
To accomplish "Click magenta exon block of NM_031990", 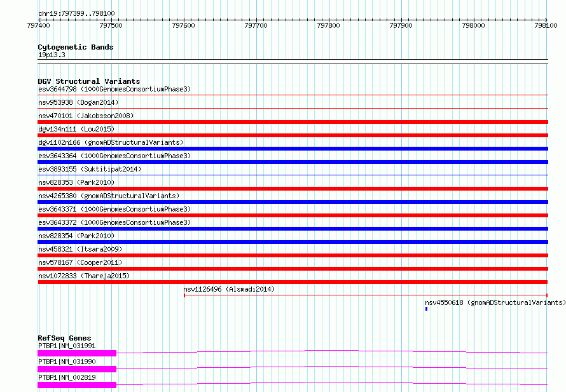I will point(77,369).
